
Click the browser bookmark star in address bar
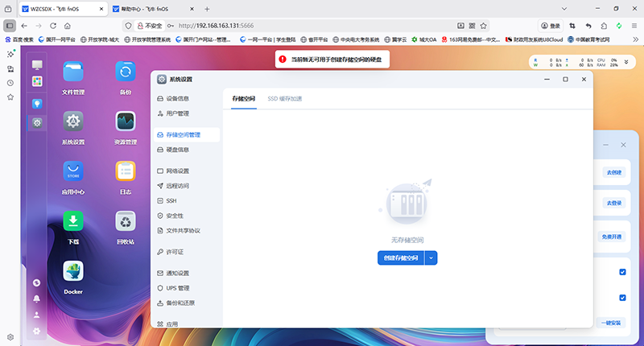click(x=484, y=26)
